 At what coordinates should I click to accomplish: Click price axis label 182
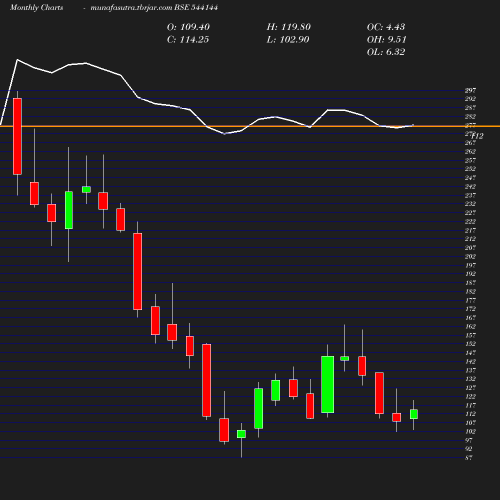470,292
